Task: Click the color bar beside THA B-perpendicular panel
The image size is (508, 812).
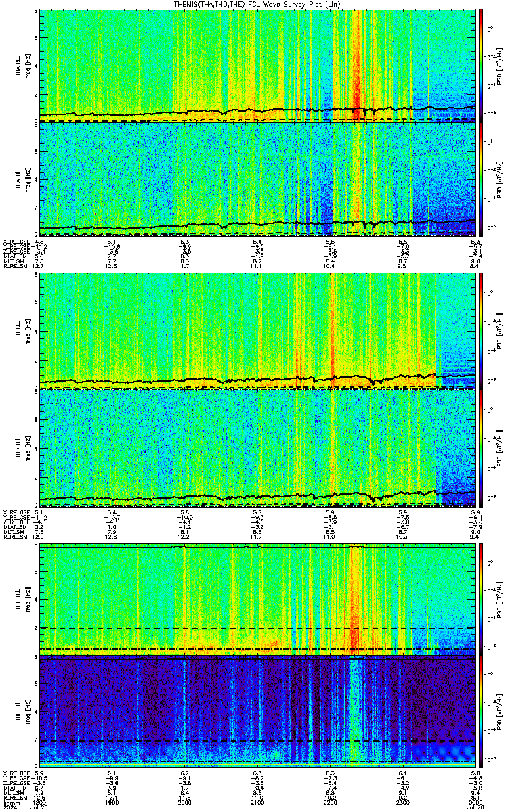Action: click(x=481, y=65)
